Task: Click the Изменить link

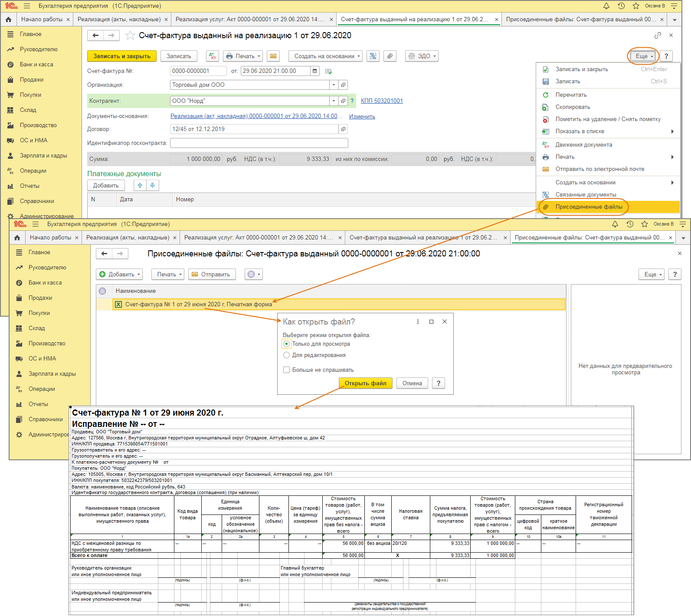Action: [362, 117]
